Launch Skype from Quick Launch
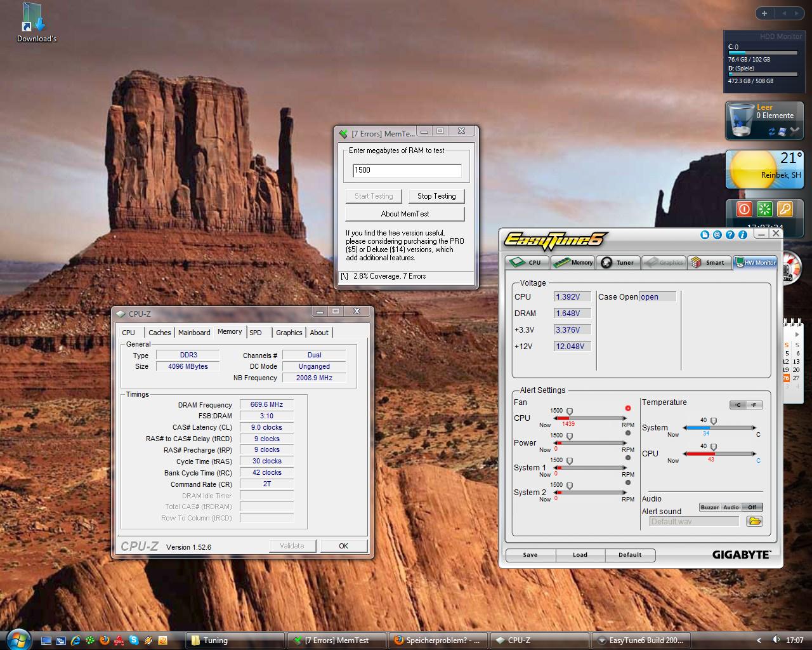Viewport: 812px width, 650px height. click(134, 640)
